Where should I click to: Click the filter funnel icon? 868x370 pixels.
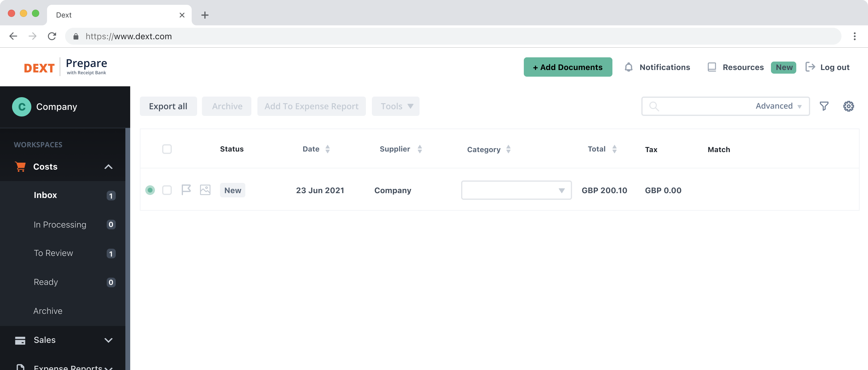coord(824,106)
